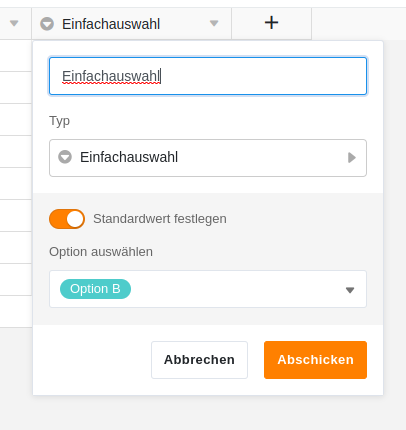Submit with the Abschicken button
This screenshot has height=430, width=406.
point(315,360)
